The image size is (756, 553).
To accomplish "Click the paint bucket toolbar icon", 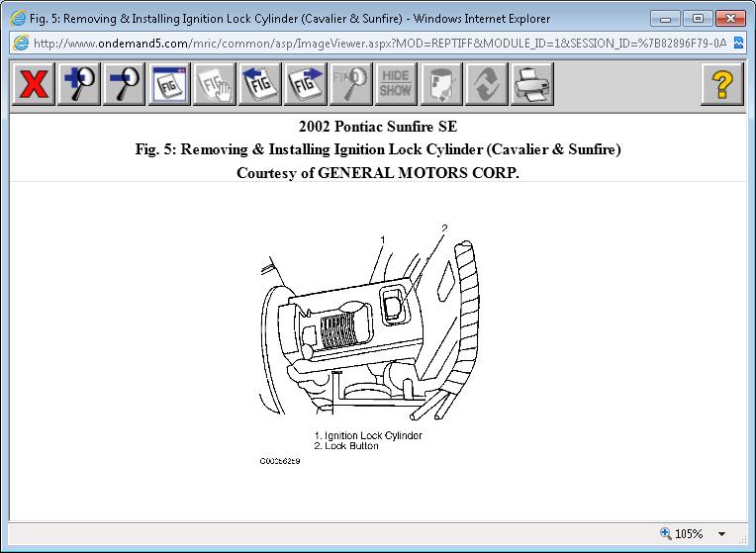I will coord(441,84).
